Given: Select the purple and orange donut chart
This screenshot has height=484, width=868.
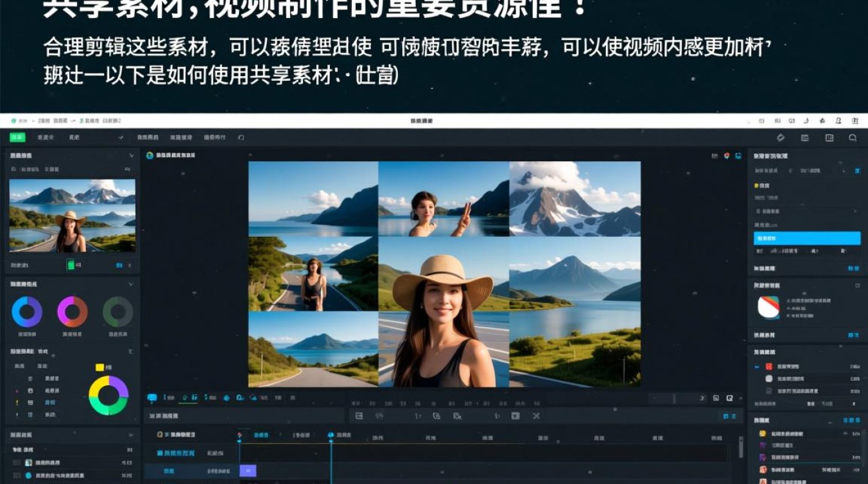Looking at the screenshot, I should pyautogui.click(x=72, y=312).
